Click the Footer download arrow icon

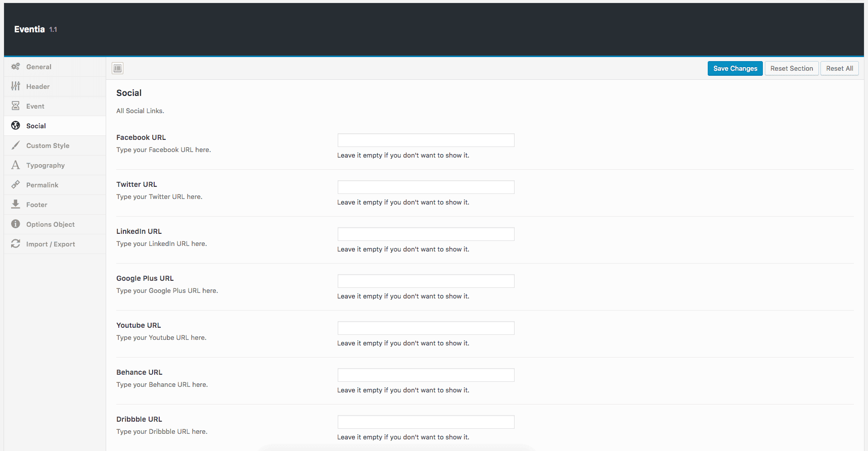tap(16, 205)
